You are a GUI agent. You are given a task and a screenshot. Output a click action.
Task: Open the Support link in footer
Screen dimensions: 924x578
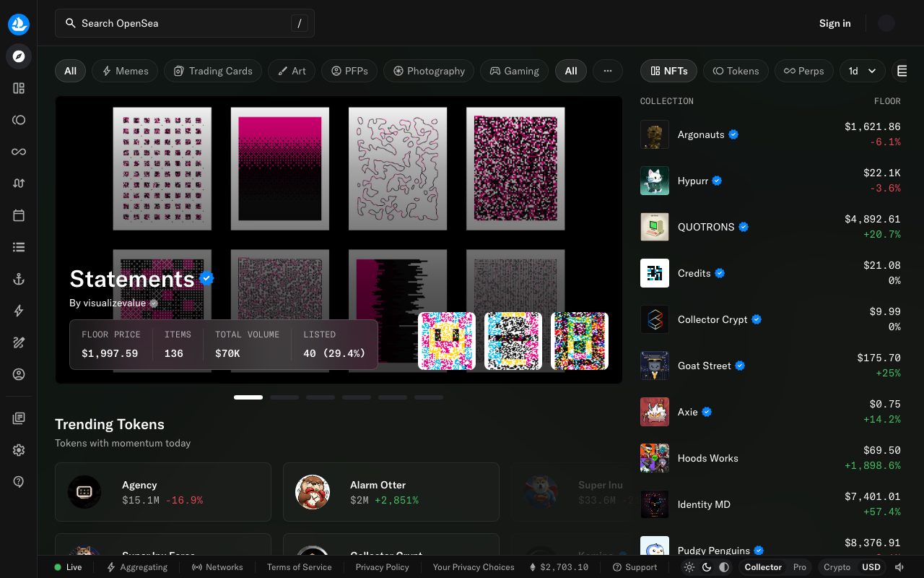pos(635,567)
